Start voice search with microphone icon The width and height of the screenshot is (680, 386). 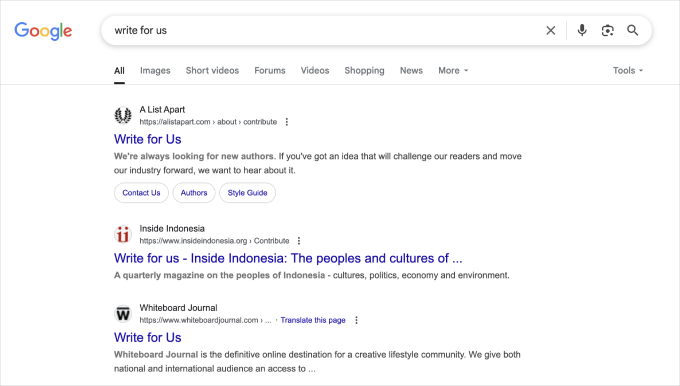[582, 30]
